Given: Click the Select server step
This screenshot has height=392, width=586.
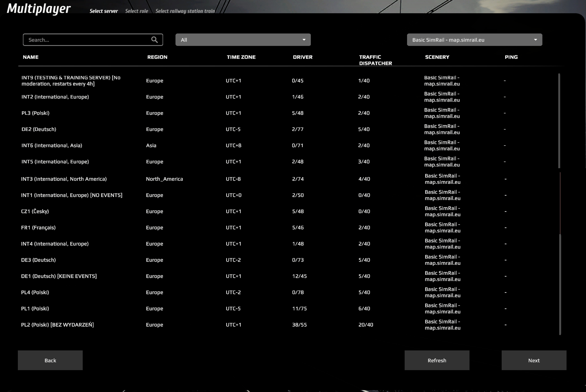Looking at the screenshot, I should coord(104,11).
